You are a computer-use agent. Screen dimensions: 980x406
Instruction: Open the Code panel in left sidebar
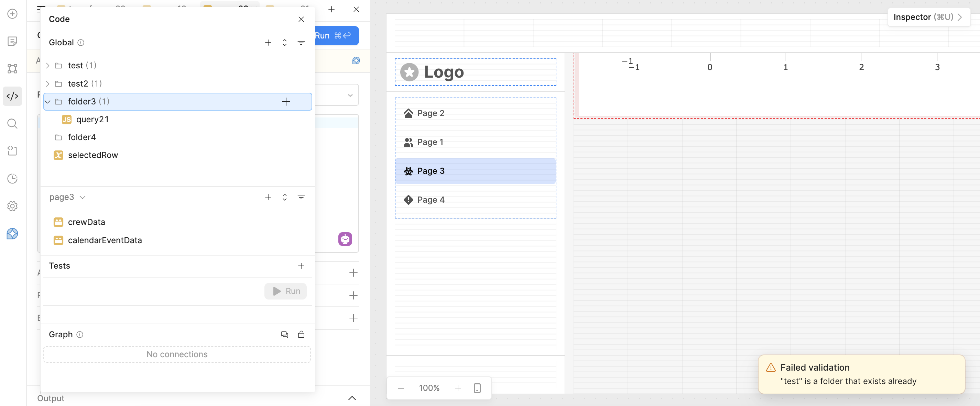[x=13, y=96]
